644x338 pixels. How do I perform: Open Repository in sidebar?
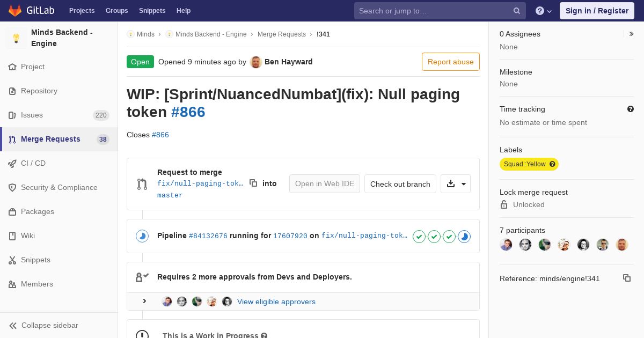pos(58,91)
